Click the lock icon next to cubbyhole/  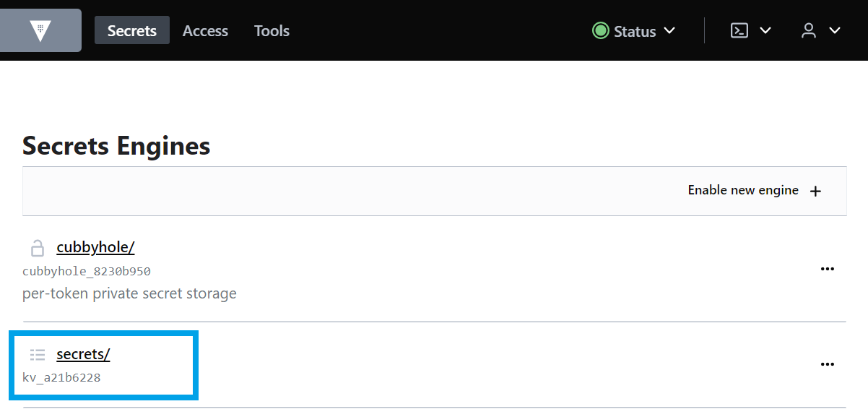click(37, 248)
